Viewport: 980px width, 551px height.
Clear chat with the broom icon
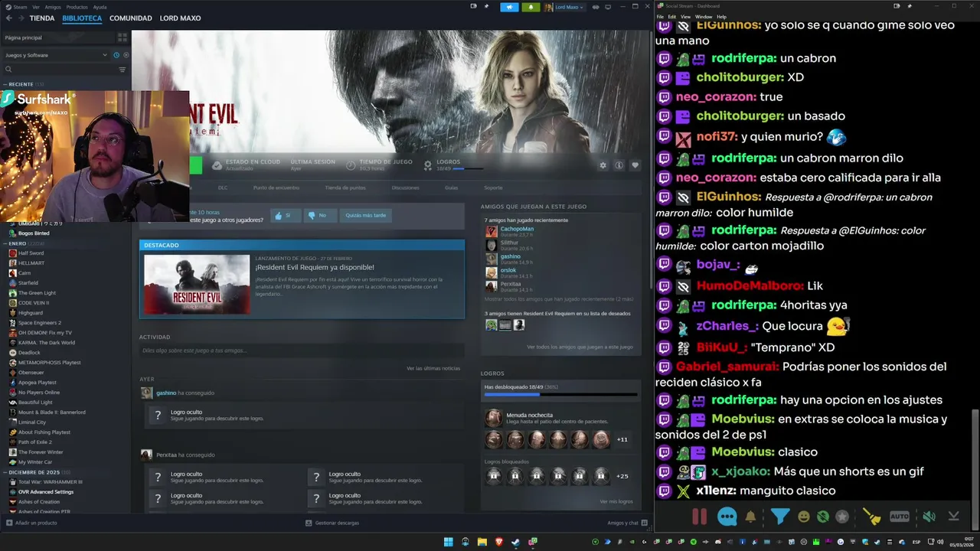coord(872,517)
